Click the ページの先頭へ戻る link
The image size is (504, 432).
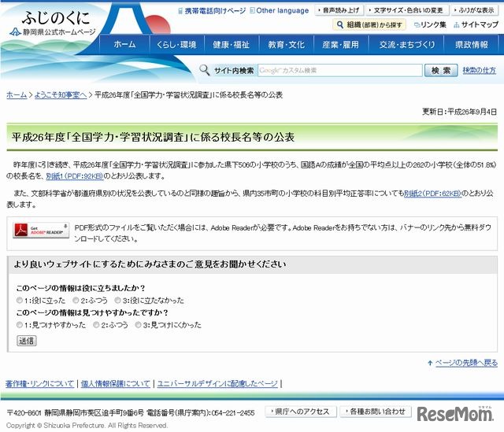pyautogui.click(x=466, y=363)
